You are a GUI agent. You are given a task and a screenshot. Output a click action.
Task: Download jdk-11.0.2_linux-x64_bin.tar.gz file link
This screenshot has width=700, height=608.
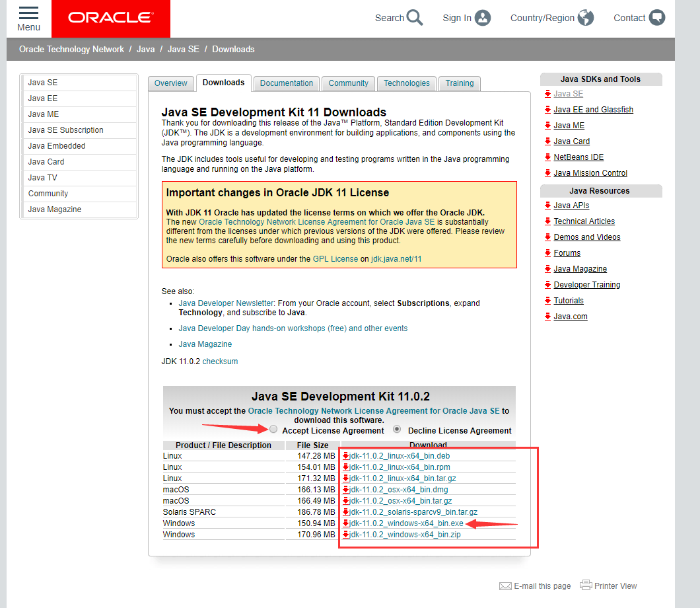[403, 478]
